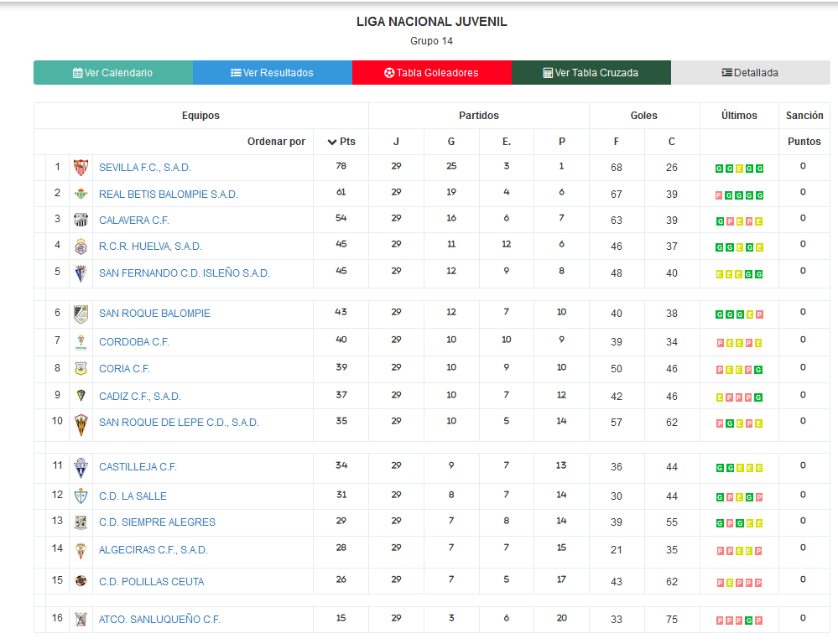838x644 pixels.
Task: Click Sevilla's 78 points cell
Action: [x=341, y=166]
